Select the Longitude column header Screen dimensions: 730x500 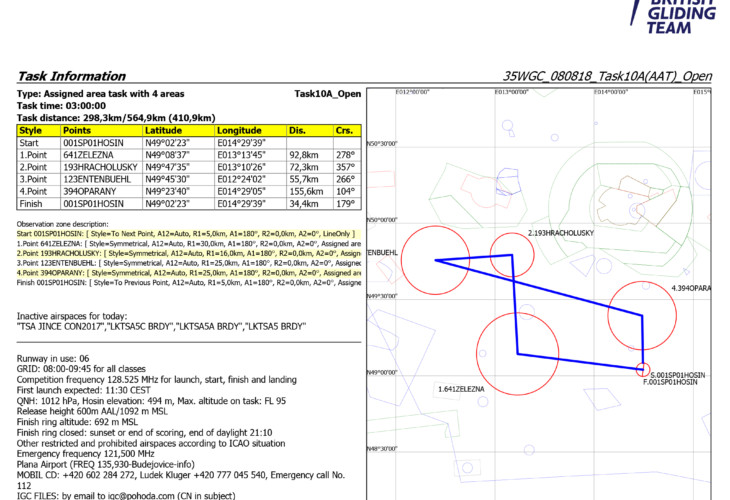(248, 130)
